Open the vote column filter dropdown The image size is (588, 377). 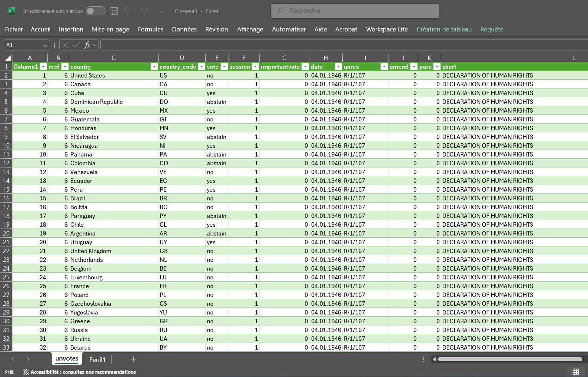click(224, 67)
